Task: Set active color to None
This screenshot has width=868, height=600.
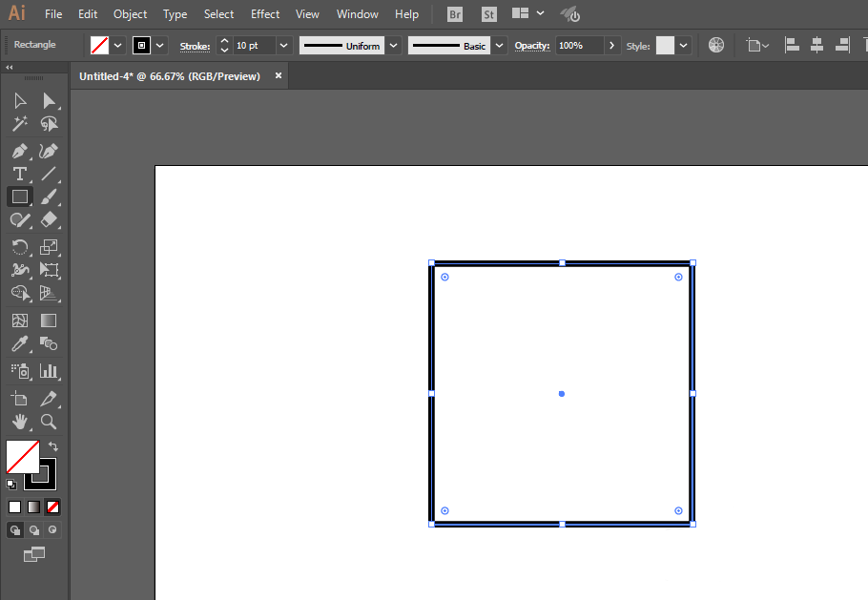Action: click(x=52, y=507)
